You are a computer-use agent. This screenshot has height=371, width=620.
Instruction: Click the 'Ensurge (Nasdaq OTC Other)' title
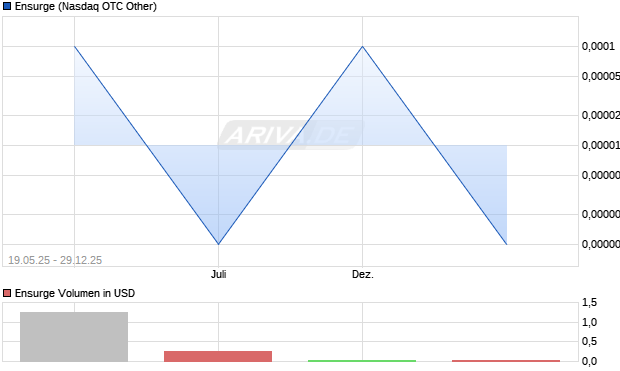pyautogui.click(x=85, y=6)
